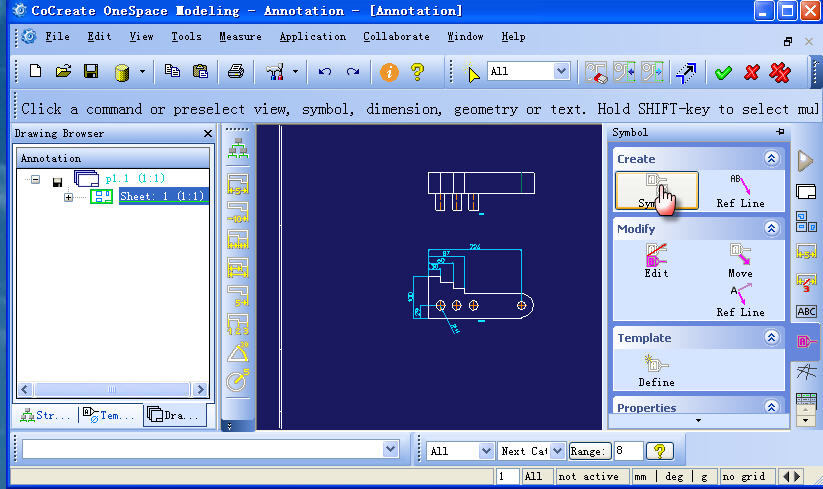The height and width of the screenshot is (489, 823).
Task: Collapse the Properties section chevron
Action: (771, 407)
